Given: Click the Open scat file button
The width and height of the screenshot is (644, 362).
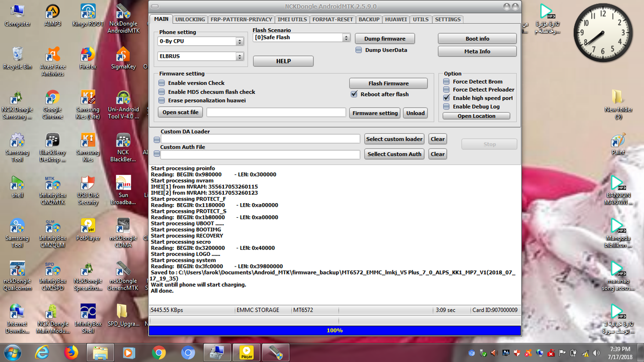Looking at the screenshot, I should point(180,112).
